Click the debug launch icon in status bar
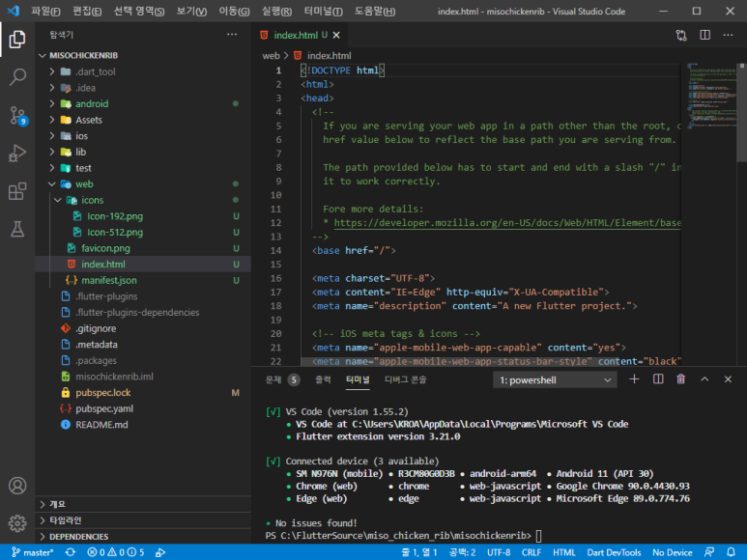This screenshot has width=747, height=560. click(x=160, y=552)
